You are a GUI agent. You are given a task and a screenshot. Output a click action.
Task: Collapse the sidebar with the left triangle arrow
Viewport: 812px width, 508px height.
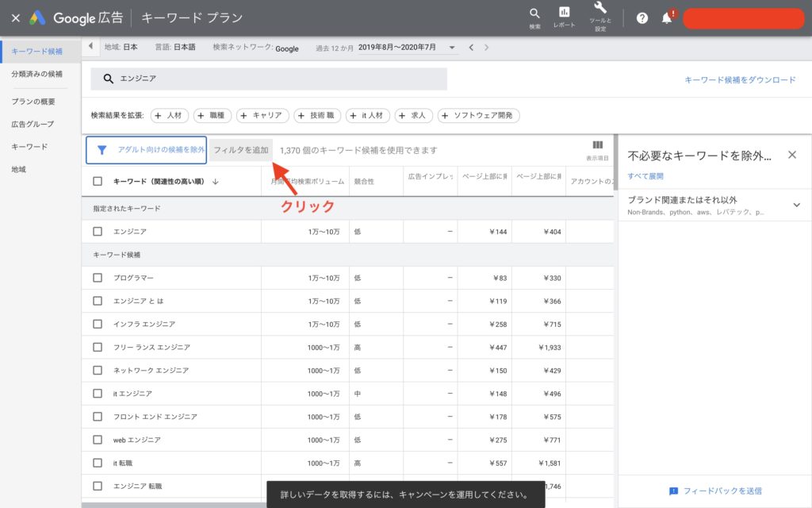pos(90,46)
